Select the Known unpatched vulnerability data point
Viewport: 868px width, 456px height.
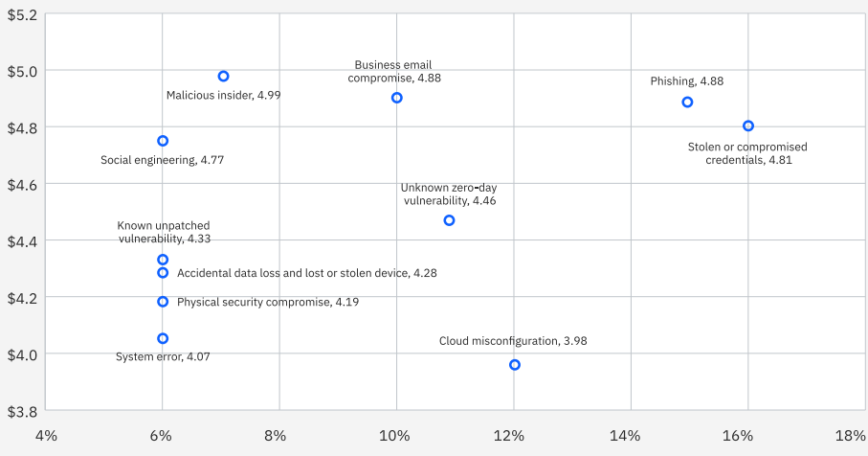163,260
